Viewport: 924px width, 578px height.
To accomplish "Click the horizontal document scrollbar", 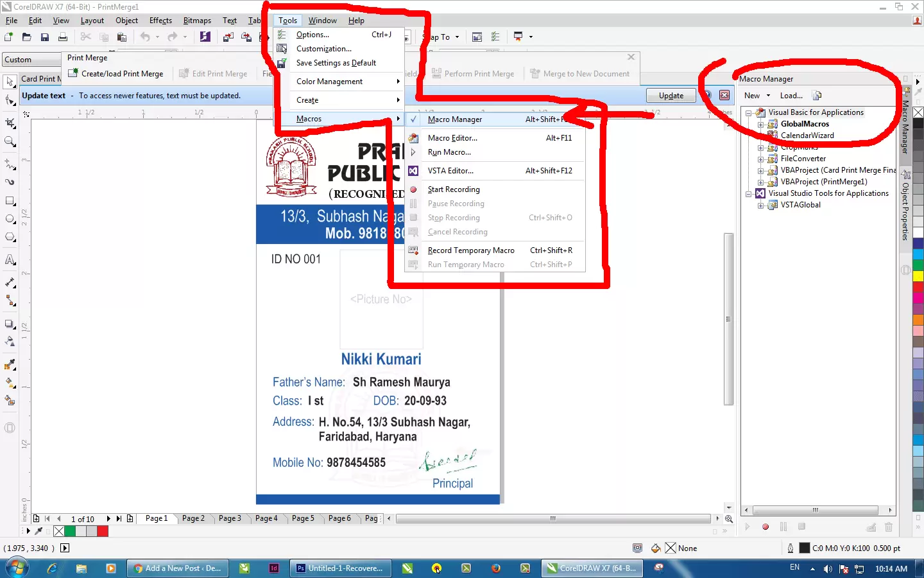I will click(x=552, y=518).
